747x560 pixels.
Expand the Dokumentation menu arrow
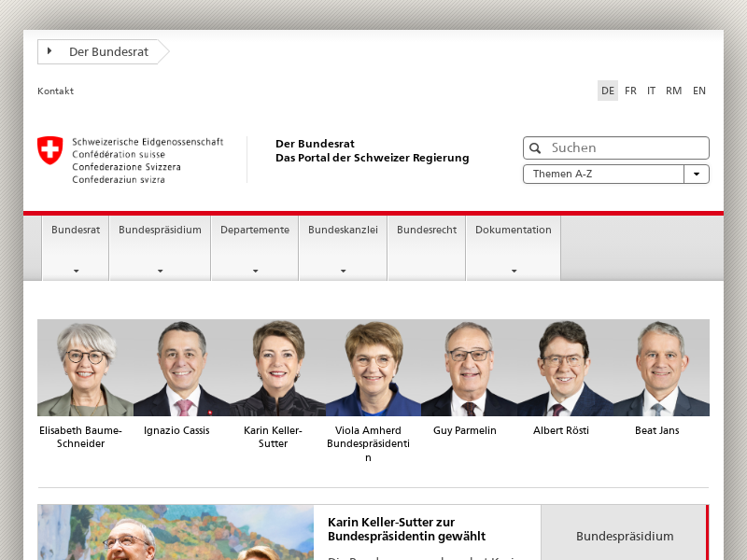point(514,271)
